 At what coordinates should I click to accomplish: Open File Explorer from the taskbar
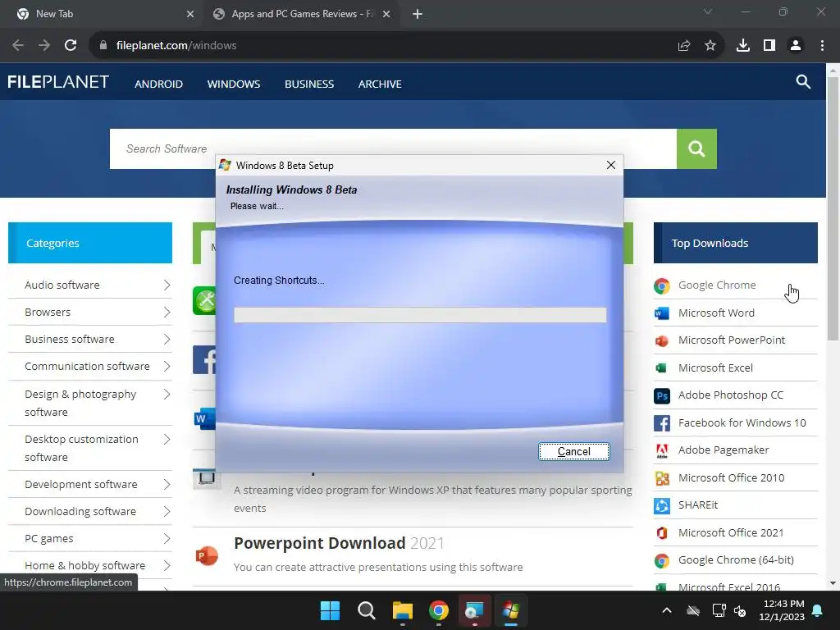[402, 610]
